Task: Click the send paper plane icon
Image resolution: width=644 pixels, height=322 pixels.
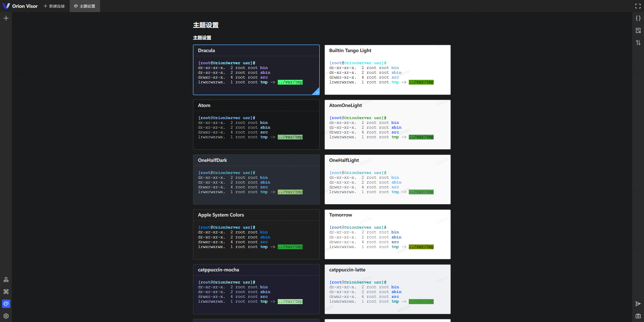Action: [x=638, y=304]
